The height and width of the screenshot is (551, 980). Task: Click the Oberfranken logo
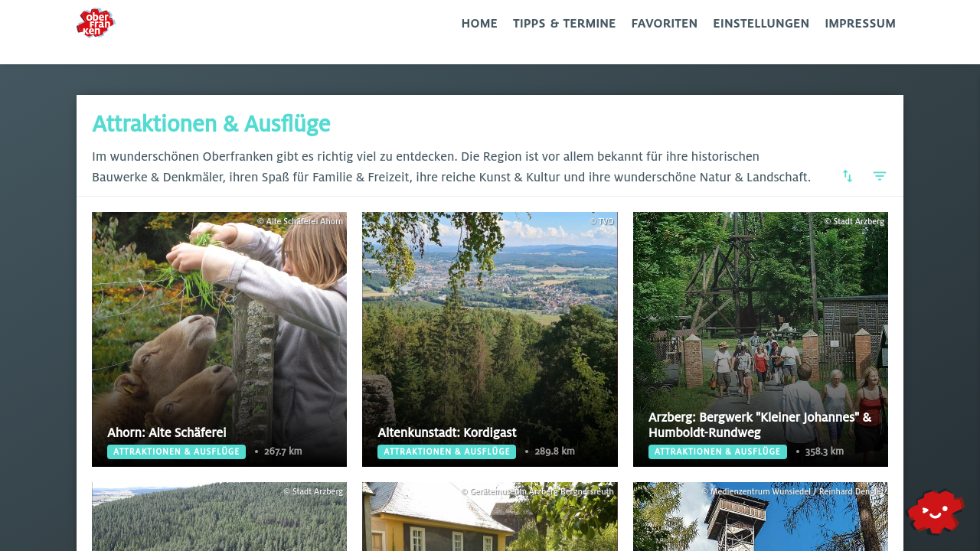coord(96,23)
